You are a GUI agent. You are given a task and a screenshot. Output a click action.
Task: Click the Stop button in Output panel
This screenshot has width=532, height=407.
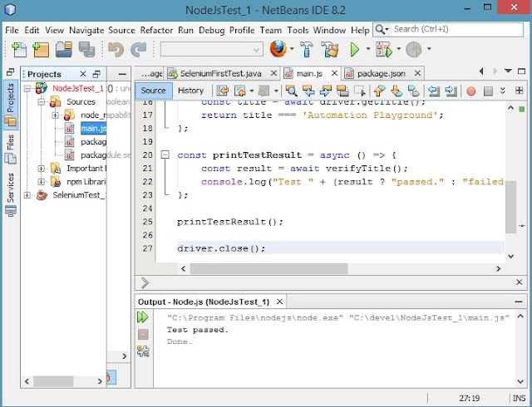click(x=143, y=335)
